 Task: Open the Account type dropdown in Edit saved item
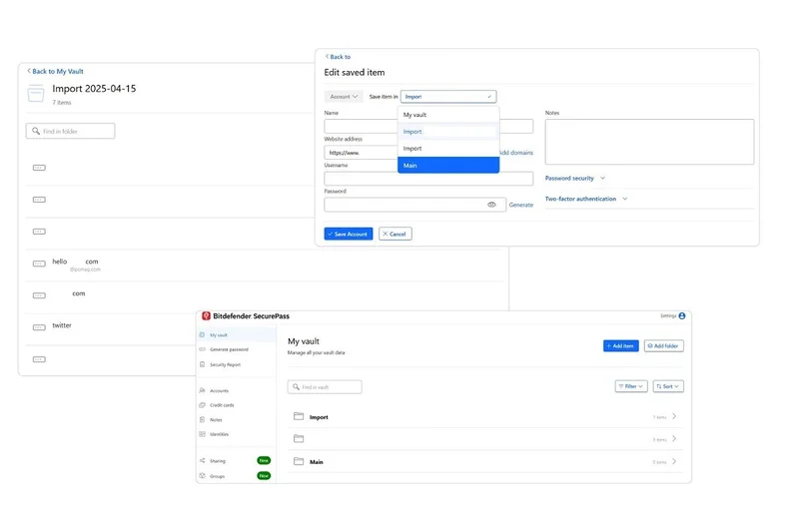(344, 96)
